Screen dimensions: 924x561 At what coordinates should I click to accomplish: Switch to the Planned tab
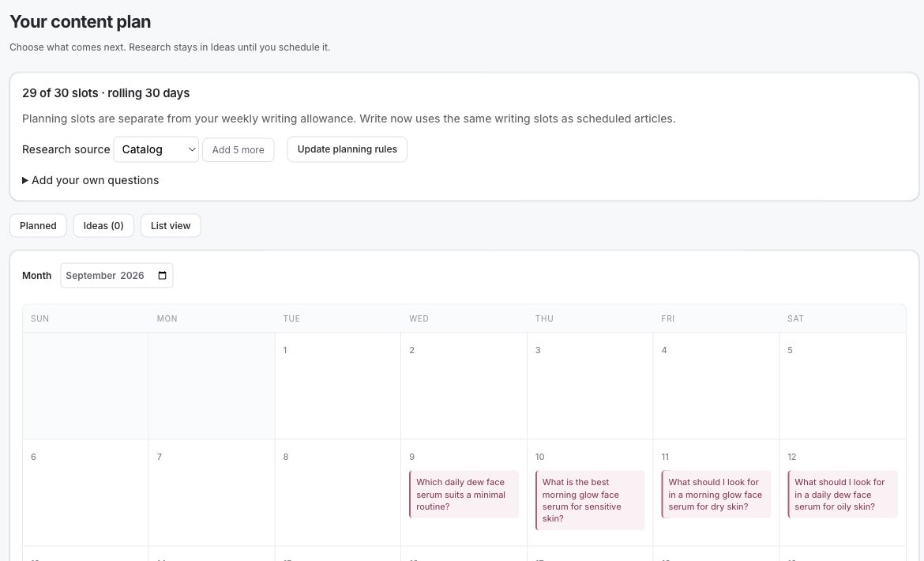pyautogui.click(x=38, y=226)
